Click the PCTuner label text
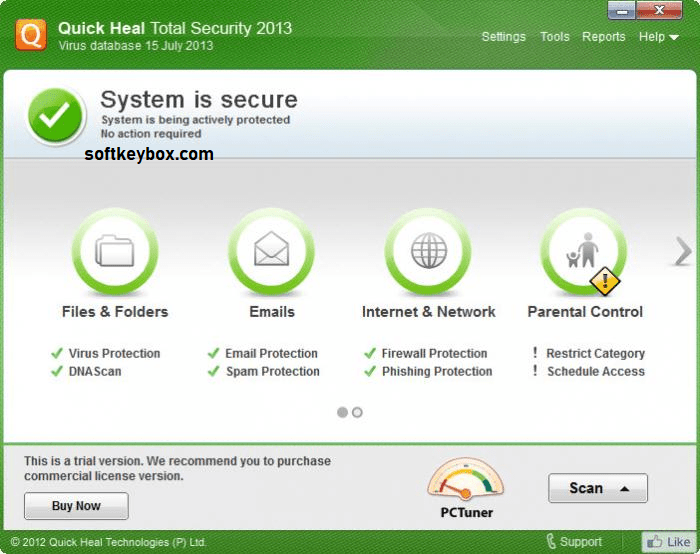 tap(467, 512)
